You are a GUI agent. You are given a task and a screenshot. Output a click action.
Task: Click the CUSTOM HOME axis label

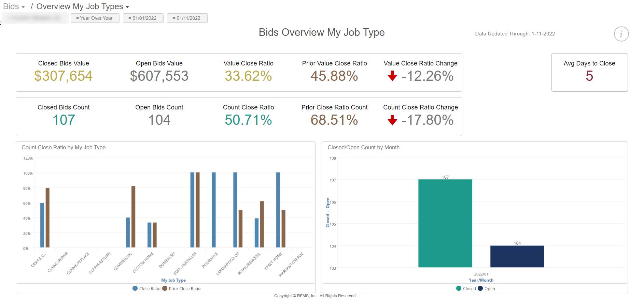tap(143, 263)
